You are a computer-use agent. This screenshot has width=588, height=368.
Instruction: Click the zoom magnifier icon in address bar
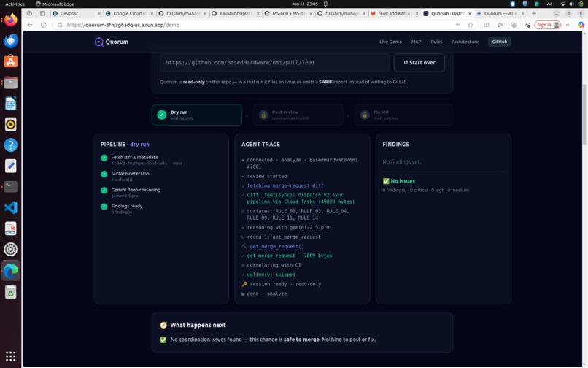[458, 25]
